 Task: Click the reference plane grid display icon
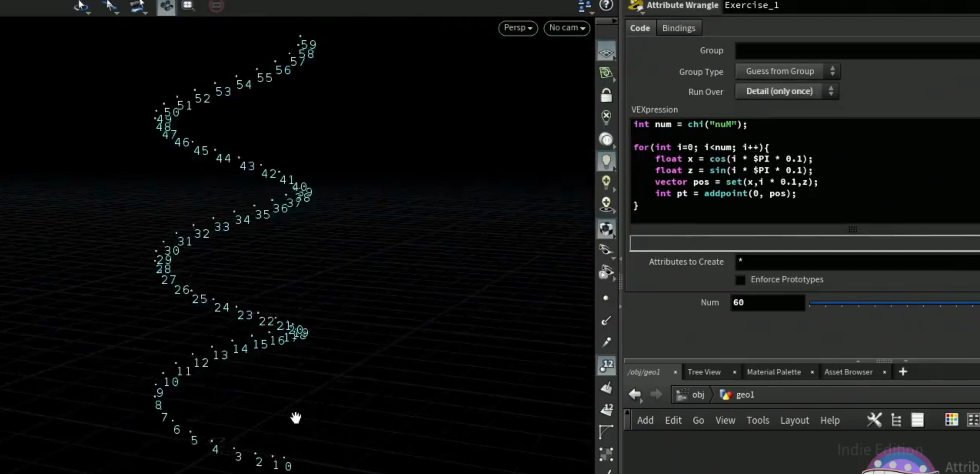606,53
